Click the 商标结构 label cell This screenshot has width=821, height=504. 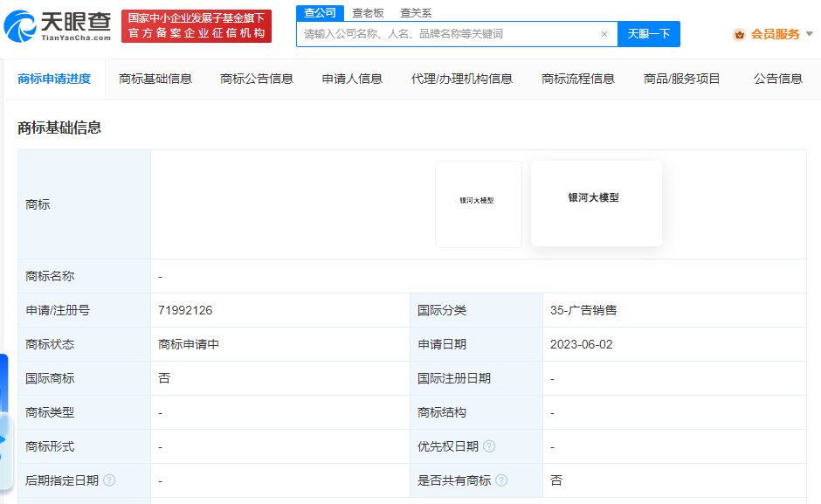(477, 413)
